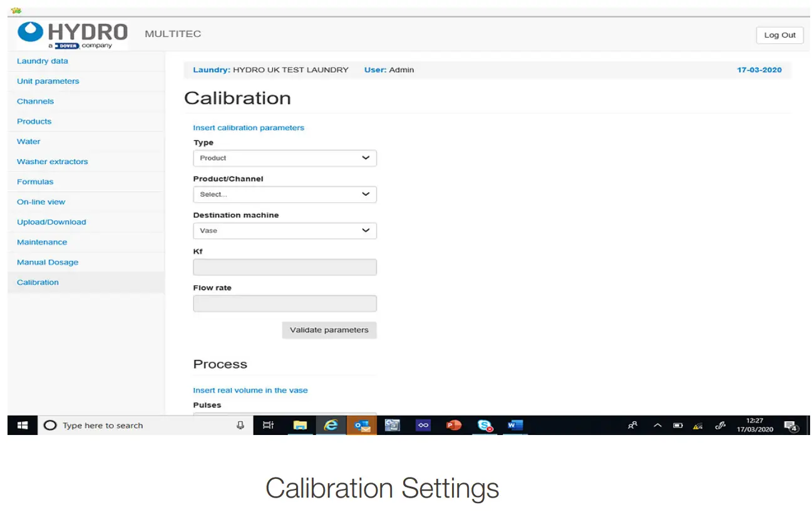Switch to Internet Explorer in taskbar
The height and width of the screenshot is (512, 812).
(331, 425)
